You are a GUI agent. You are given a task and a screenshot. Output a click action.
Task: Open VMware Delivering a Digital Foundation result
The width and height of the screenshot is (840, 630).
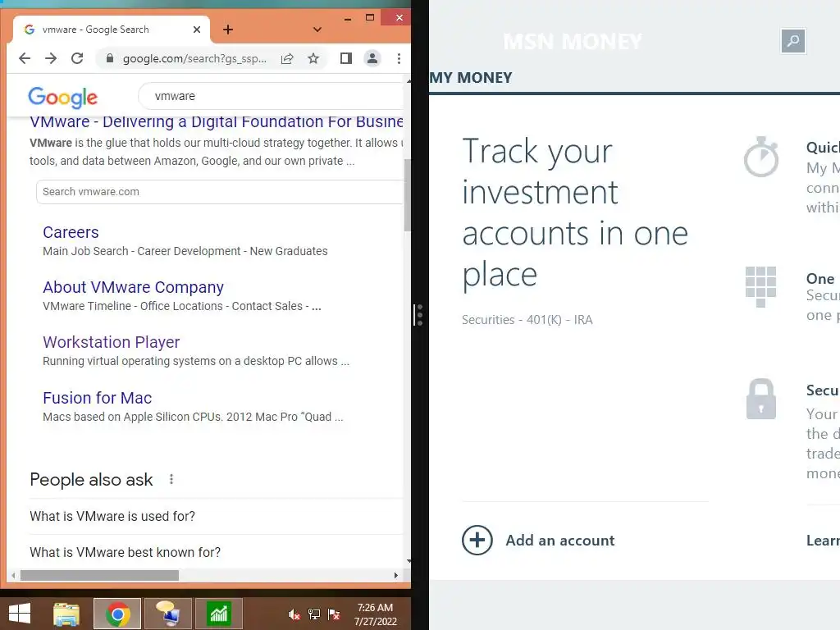[217, 121]
